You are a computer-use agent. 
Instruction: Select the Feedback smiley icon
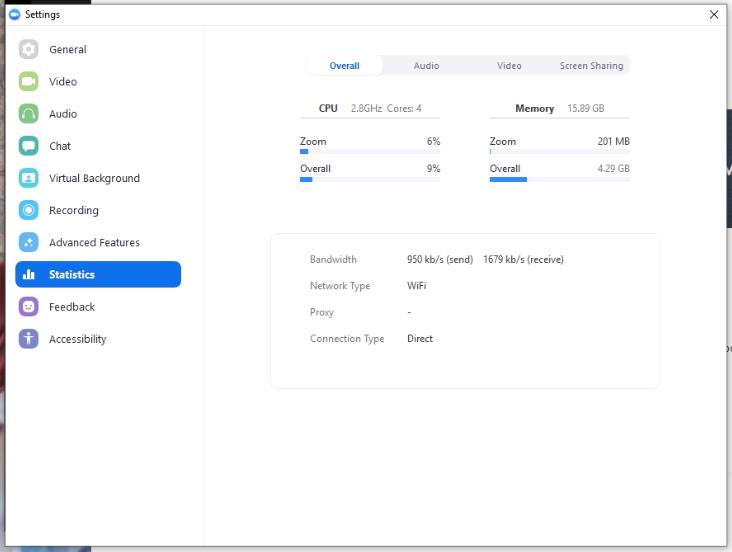coord(28,307)
